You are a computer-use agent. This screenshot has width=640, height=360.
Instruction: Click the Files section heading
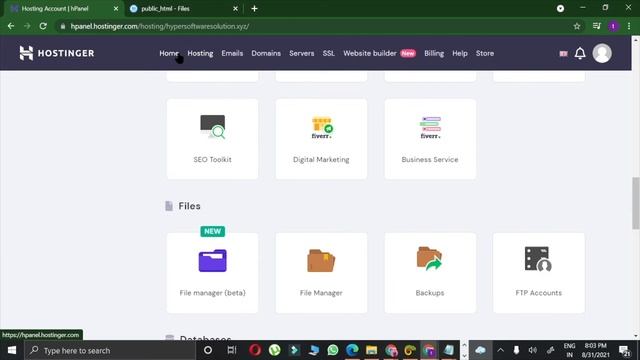(189, 206)
